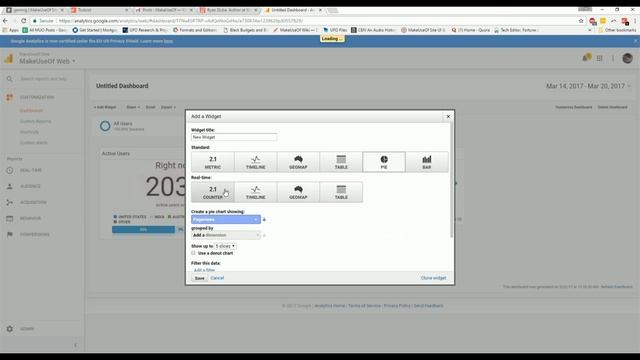Click the search reports and help field
The width and height of the screenshot is (640, 360).
tap(44, 79)
